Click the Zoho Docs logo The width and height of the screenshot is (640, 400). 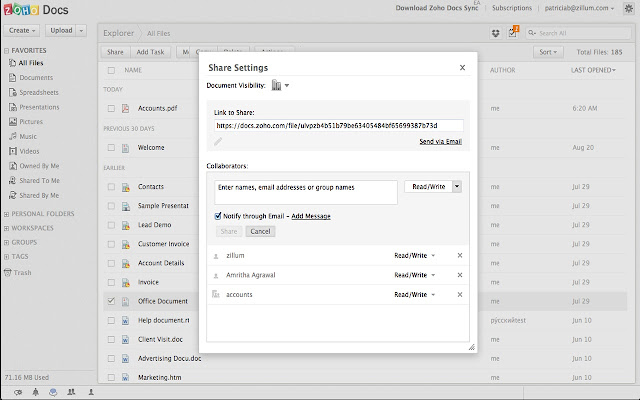(x=36, y=9)
